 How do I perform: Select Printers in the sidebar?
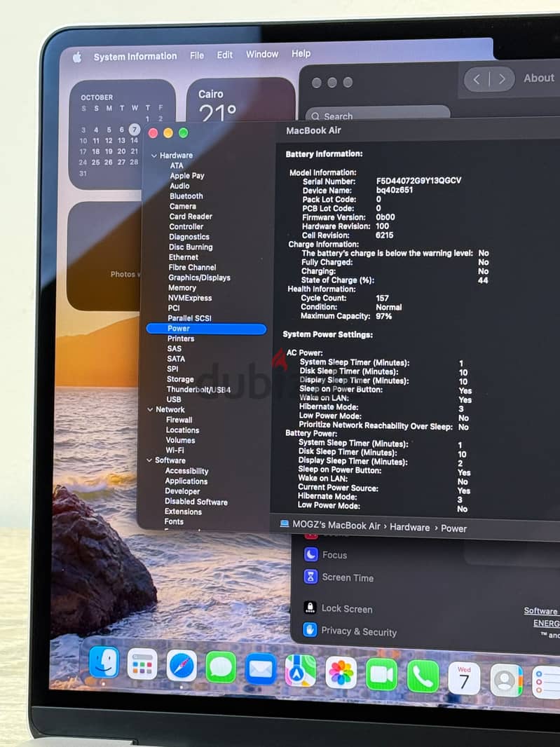pos(181,338)
